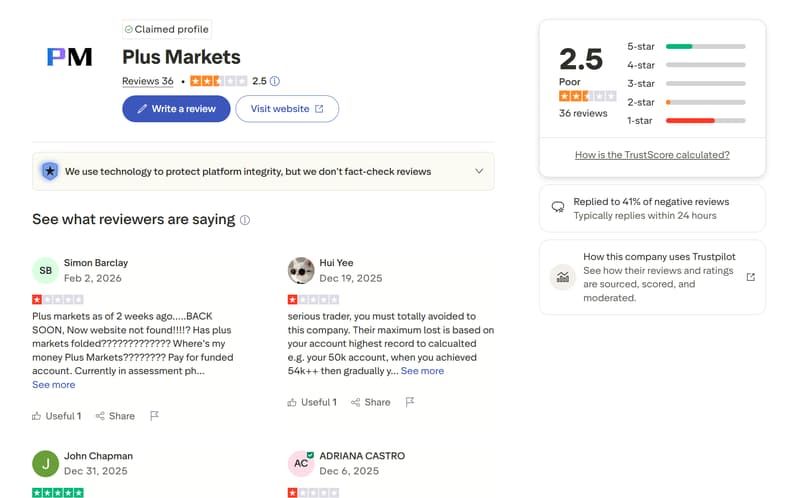Mark Hui Yee's review as Useful
This screenshot has width=800, height=498.
(x=312, y=402)
